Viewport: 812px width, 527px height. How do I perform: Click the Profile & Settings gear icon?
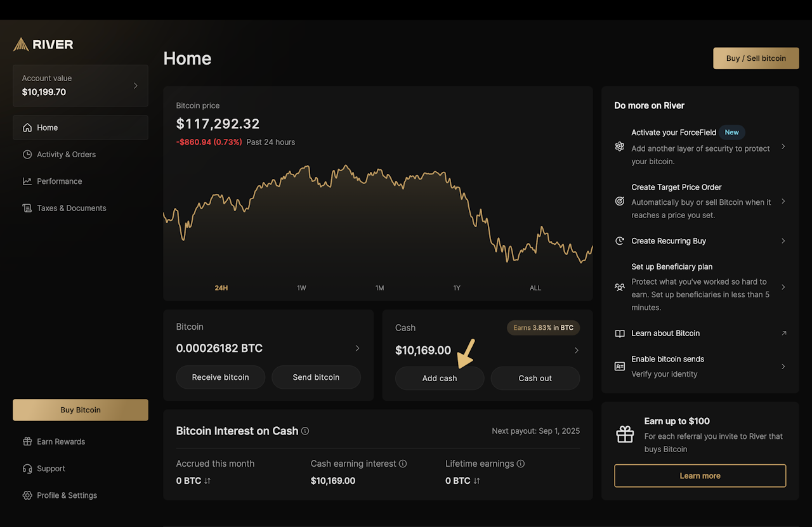27,495
